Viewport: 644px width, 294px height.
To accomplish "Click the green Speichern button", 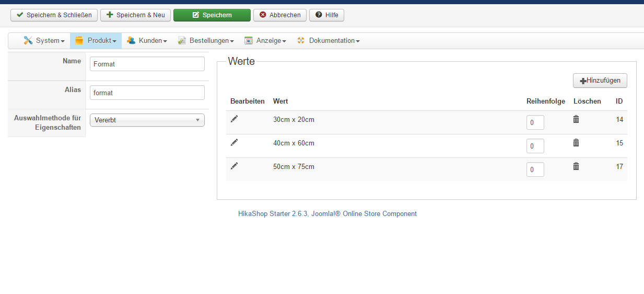I will point(212,15).
